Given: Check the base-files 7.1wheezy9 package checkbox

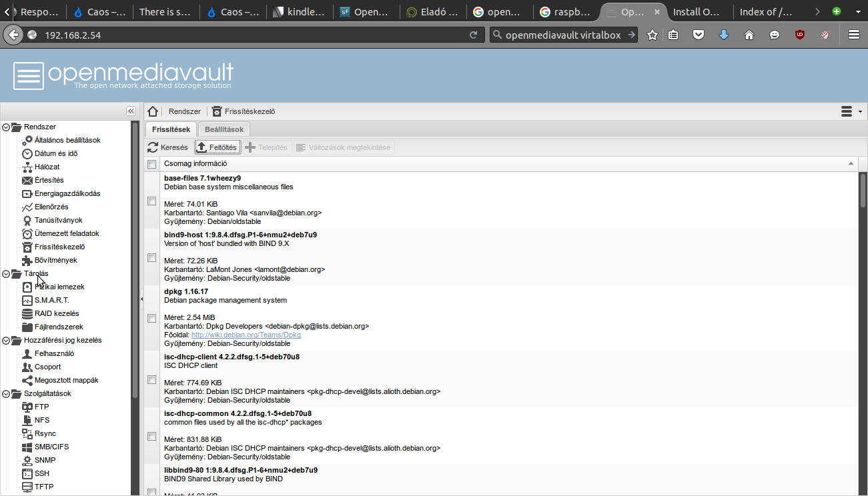Looking at the screenshot, I should coord(152,200).
